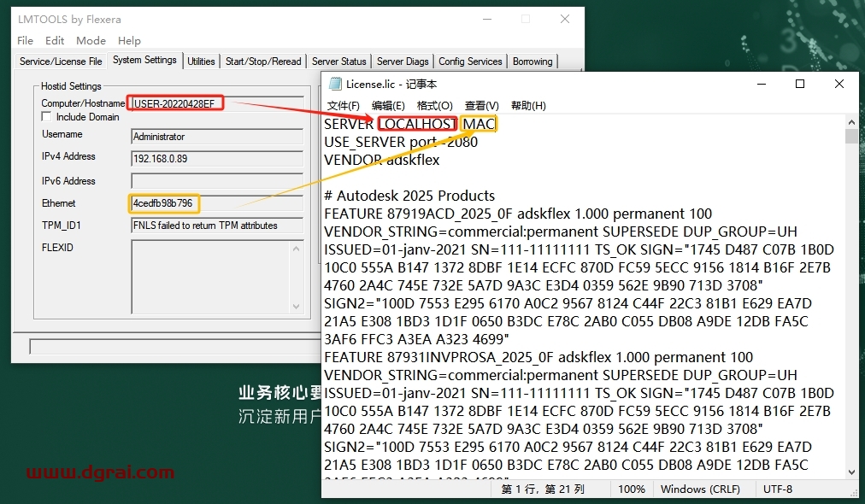Open the Start/Stop/Reread tab

click(263, 62)
